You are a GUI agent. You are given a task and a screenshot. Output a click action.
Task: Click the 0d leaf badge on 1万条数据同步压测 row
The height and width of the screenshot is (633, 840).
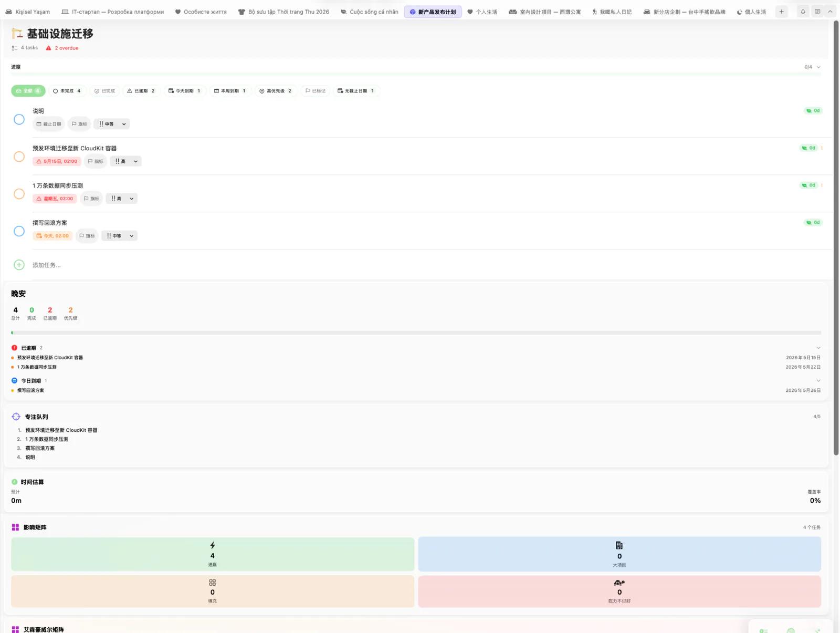pos(808,185)
